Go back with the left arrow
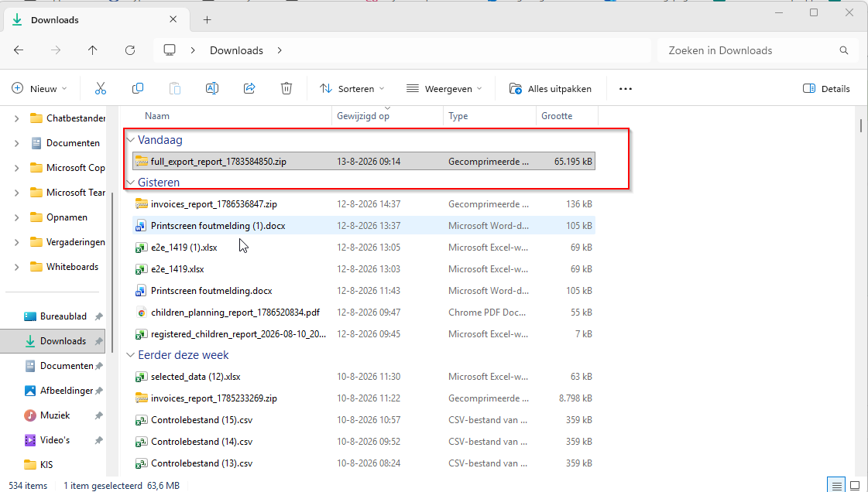This screenshot has width=868, height=492. tap(19, 50)
